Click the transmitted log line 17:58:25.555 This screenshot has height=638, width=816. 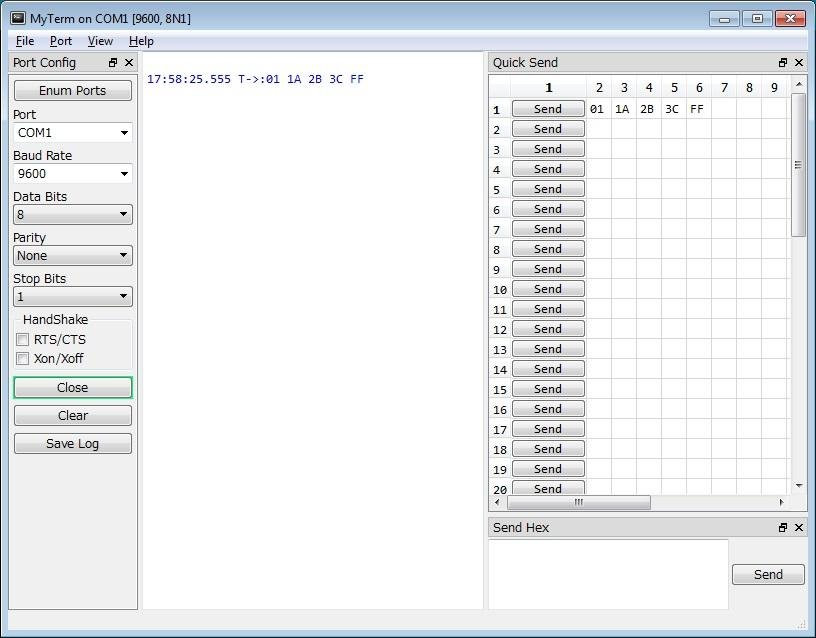(255, 79)
